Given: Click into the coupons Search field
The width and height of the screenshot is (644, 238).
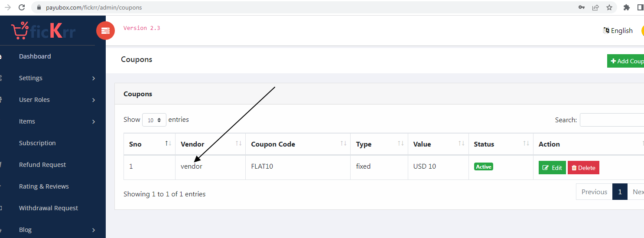Looking at the screenshot, I should coord(612,120).
